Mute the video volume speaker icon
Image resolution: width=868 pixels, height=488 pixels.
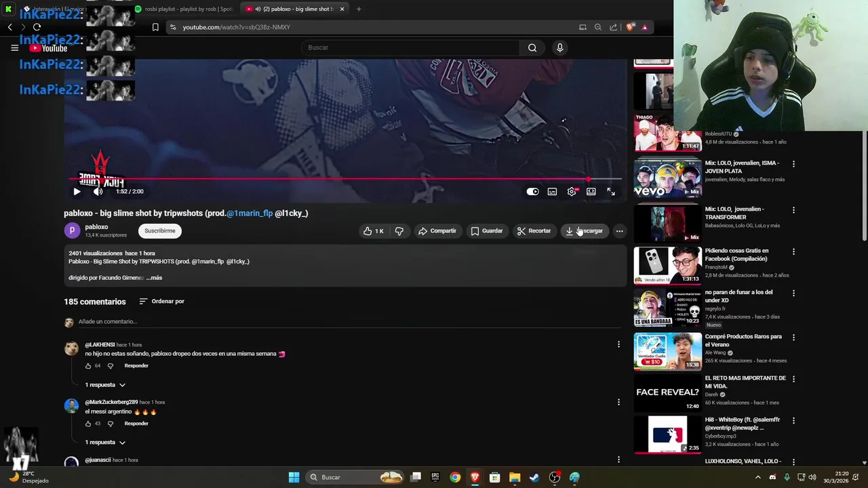98,192
